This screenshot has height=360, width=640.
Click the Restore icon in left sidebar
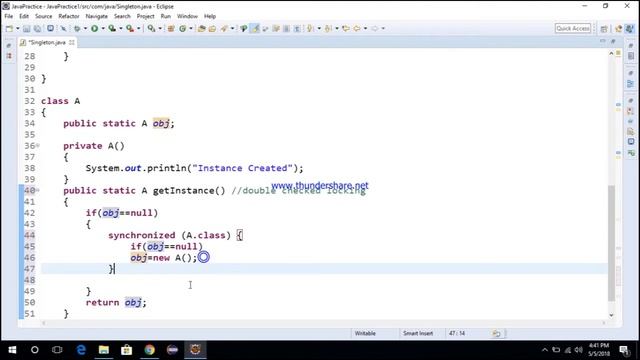pos(9,46)
